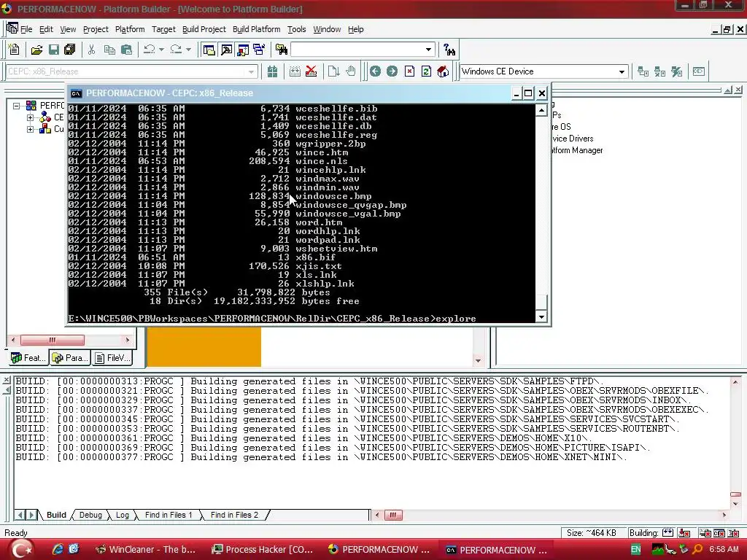Switch to Find in Files 2 tab
This screenshot has height=560, width=747.
click(234, 515)
